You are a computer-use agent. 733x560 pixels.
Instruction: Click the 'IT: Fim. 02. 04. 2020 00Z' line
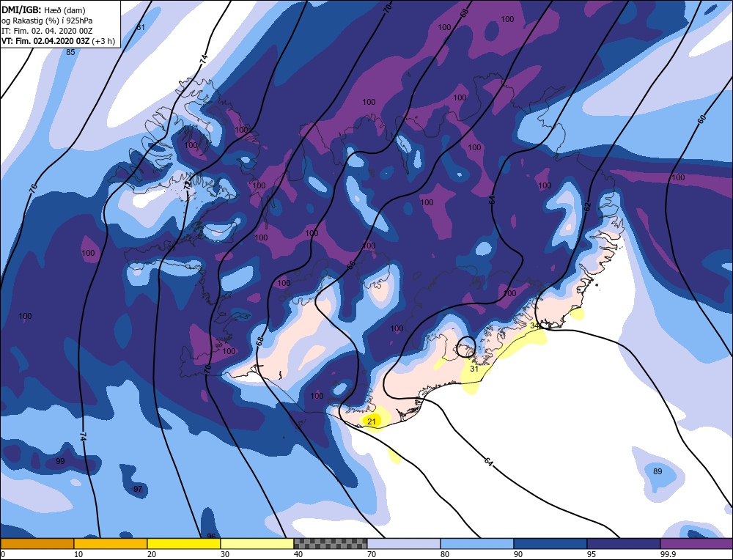pos(47,31)
